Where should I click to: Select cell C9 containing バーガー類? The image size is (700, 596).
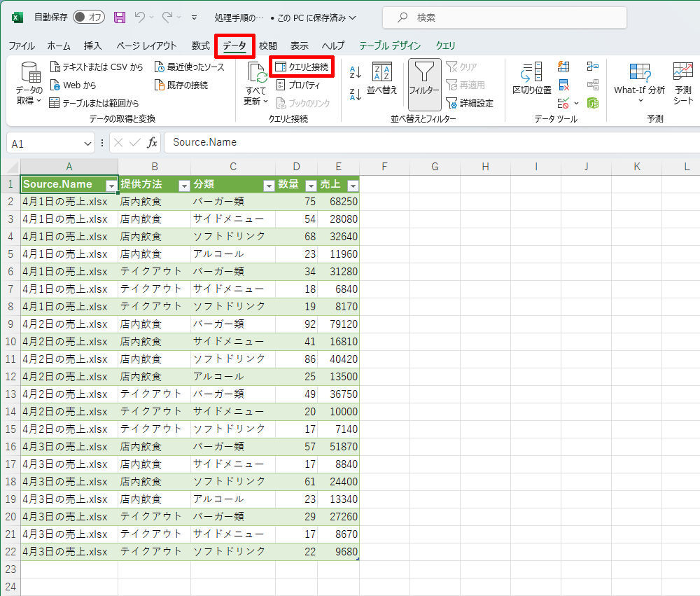click(232, 324)
